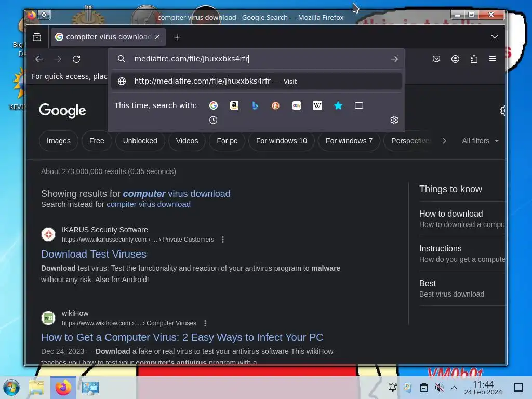Open the file manager in taskbar
This screenshot has height=399, width=532.
point(37,388)
